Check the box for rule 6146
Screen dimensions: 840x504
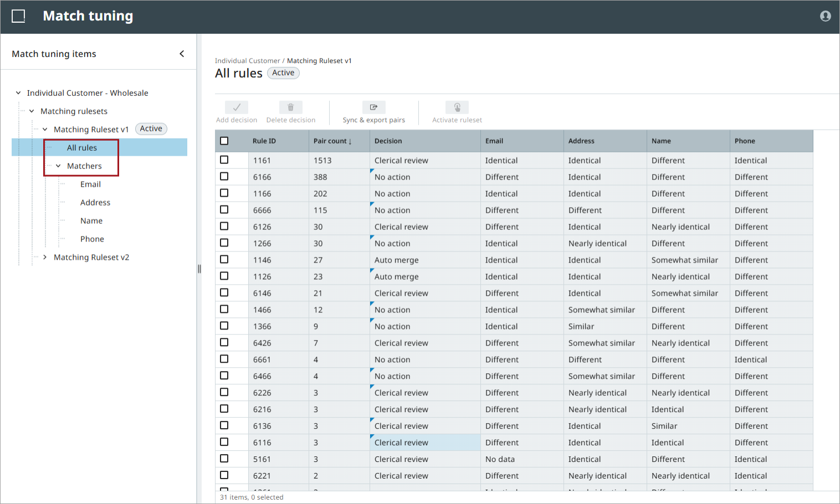click(x=224, y=292)
